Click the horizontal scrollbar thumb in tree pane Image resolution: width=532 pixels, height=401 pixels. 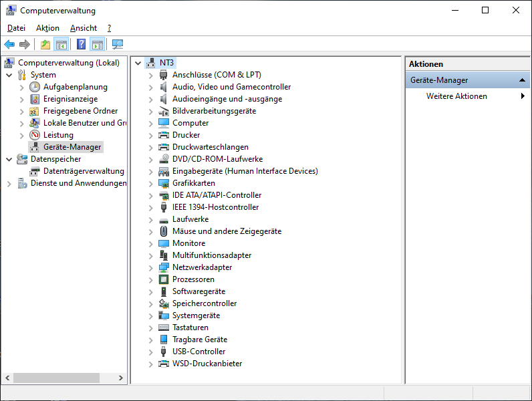tap(56, 378)
